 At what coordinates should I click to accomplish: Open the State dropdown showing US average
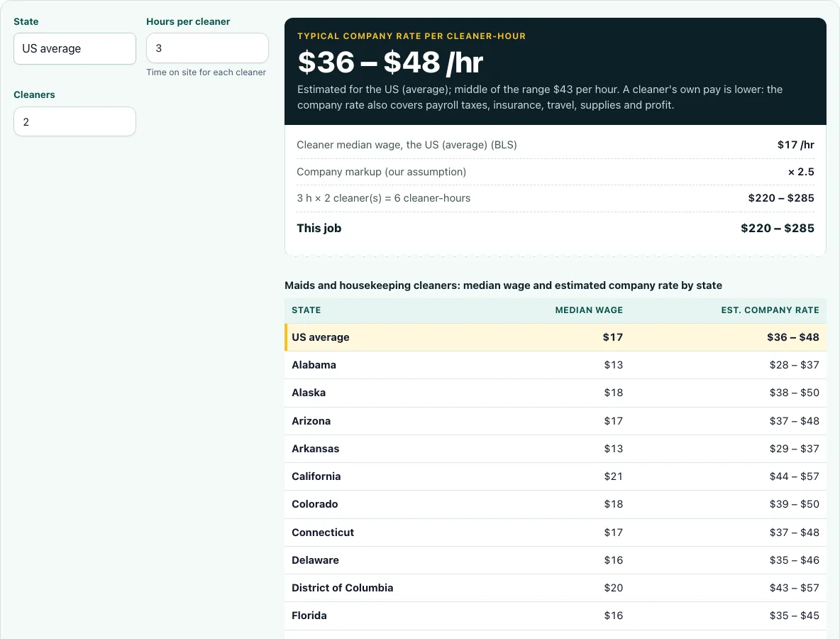coord(74,49)
